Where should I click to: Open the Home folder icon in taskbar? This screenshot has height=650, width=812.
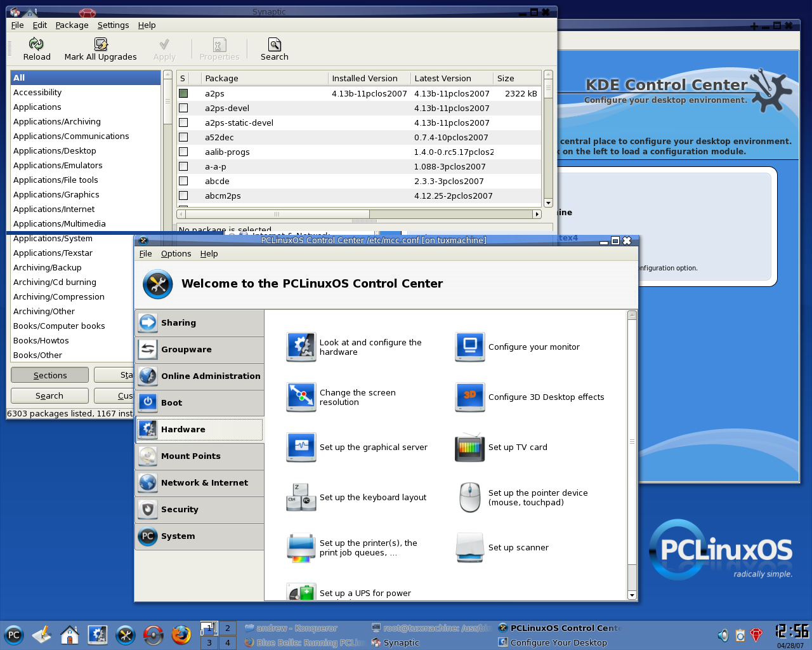click(x=70, y=635)
